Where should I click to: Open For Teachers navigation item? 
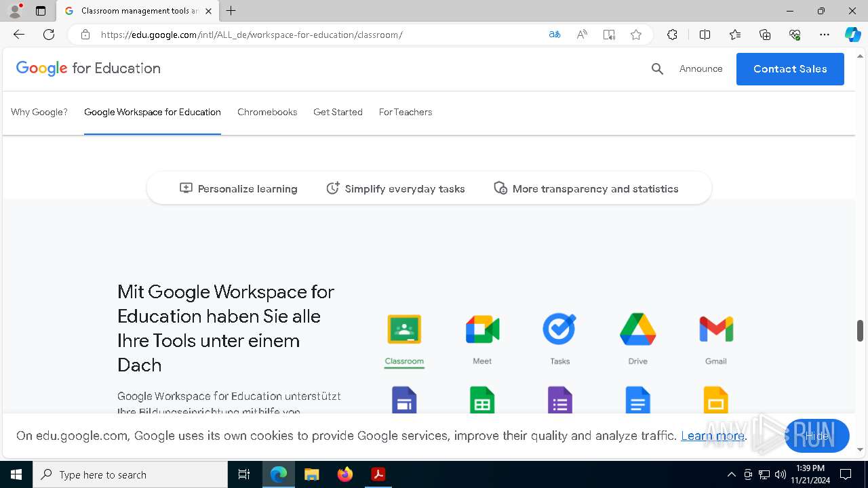pos(406,112)
